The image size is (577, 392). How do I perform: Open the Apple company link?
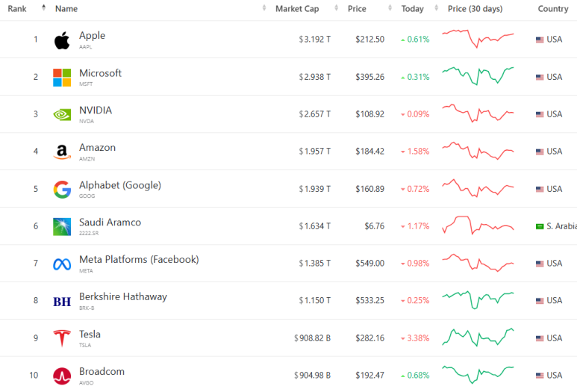click(92, 35)
